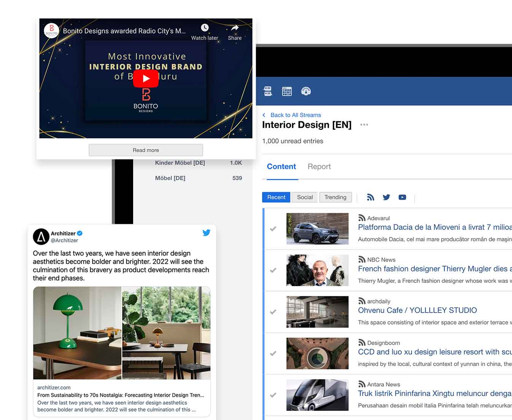Mark the Adevarul entry as read
The width and height of the screenshot is (512, 420).
(273, 229)
